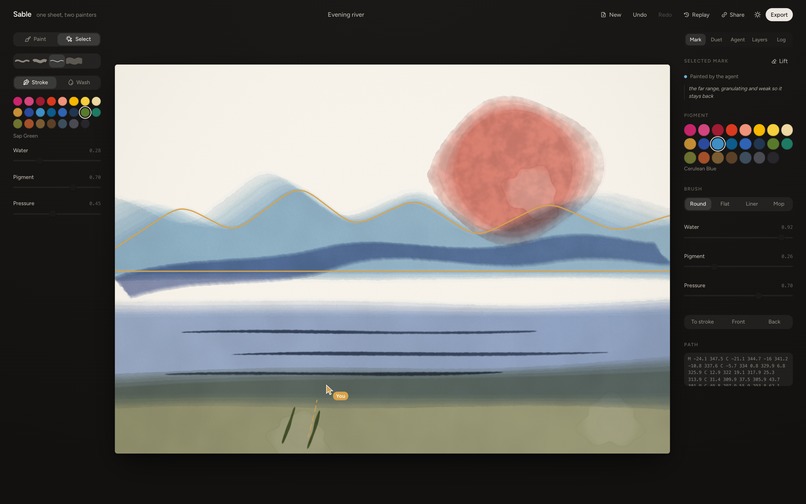Image resolution: width=806 pixels, height=504 pixels.
Task: Adjust left Pressure slider
Action: 57,214
